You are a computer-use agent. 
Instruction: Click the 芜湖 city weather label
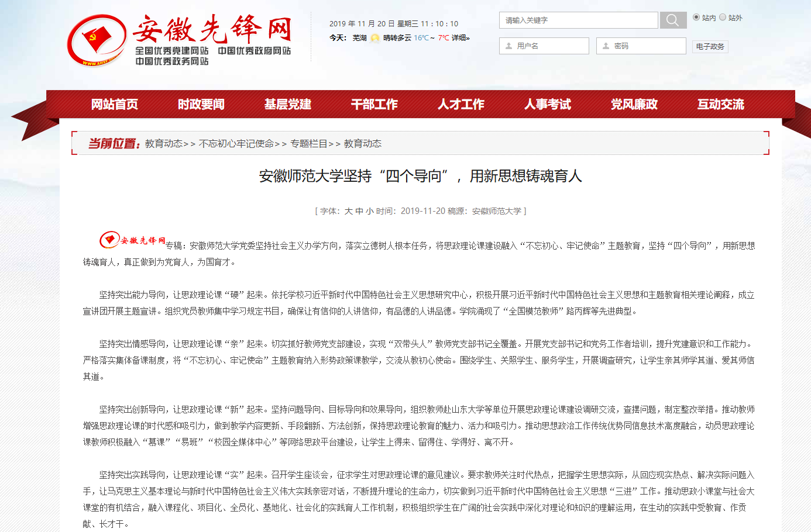[x=359, y=38]
